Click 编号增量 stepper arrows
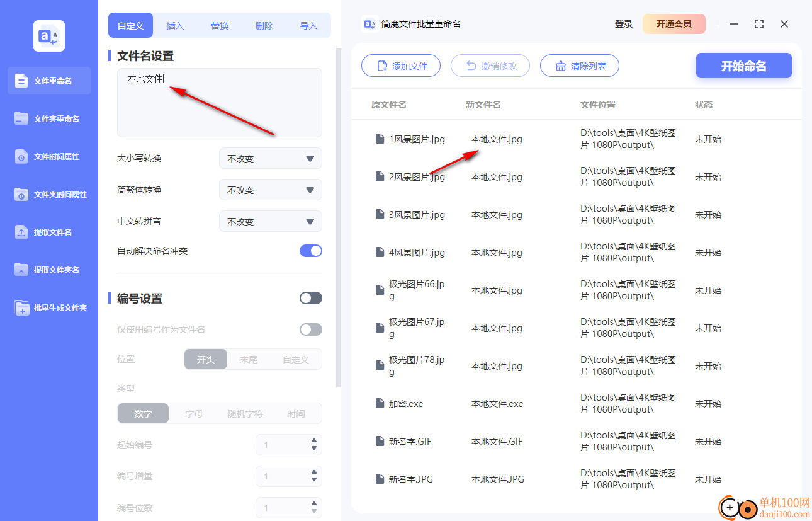 pos(314,476)
